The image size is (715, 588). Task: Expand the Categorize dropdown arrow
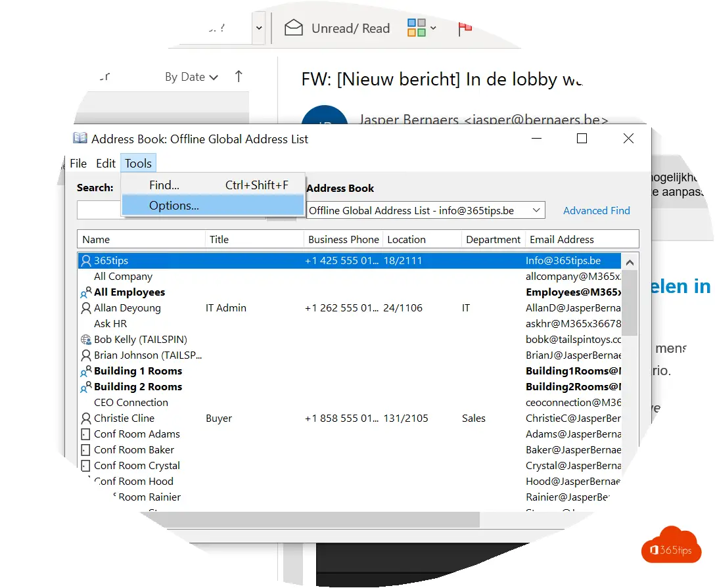[433, 28]
